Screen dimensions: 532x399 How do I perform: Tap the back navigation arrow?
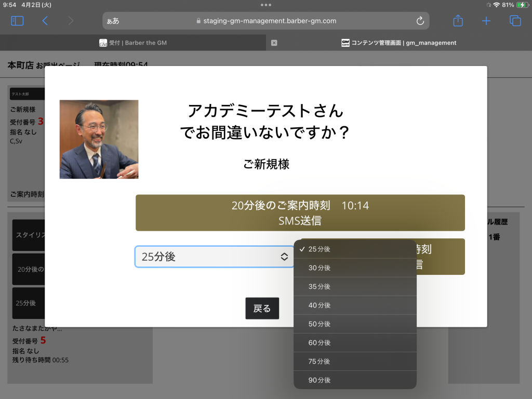pos(45,21)
